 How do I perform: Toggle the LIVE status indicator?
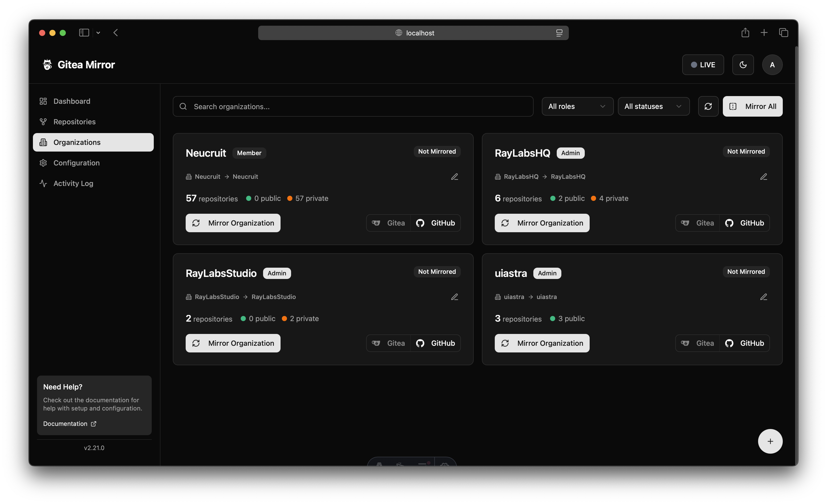point(703,65)
